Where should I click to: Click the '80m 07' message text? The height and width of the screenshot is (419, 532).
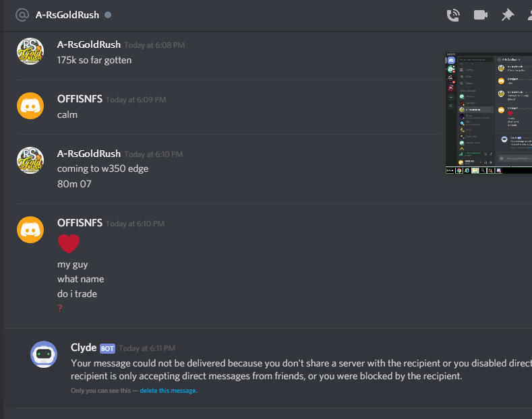coord(74,184)
